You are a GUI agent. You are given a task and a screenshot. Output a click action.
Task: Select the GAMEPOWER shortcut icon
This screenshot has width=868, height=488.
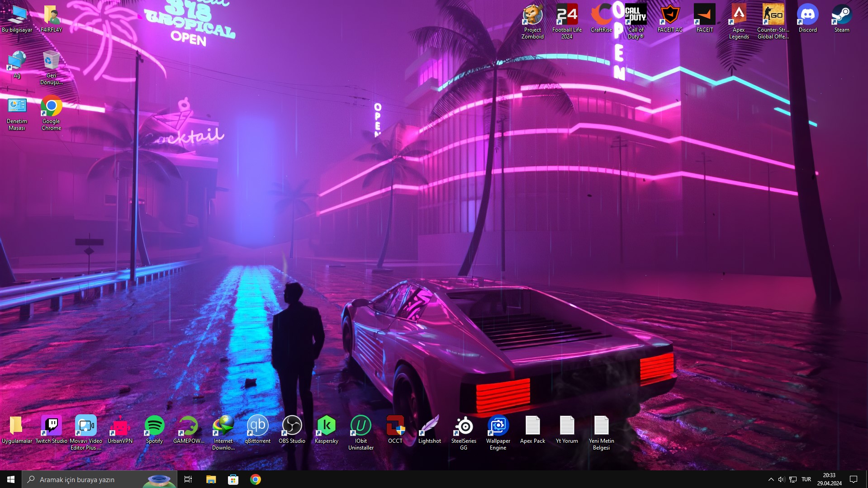tap(189, 430)
